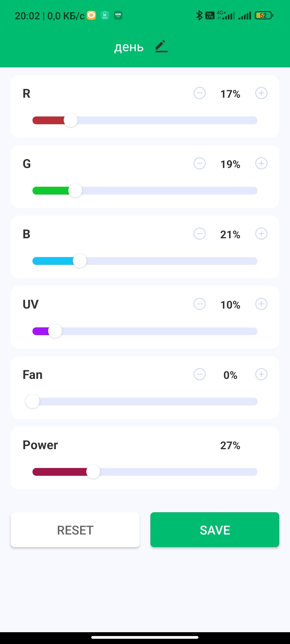Decrease Fan speed with minus icon
Viewport: 290px width, 644px height.
200,374
